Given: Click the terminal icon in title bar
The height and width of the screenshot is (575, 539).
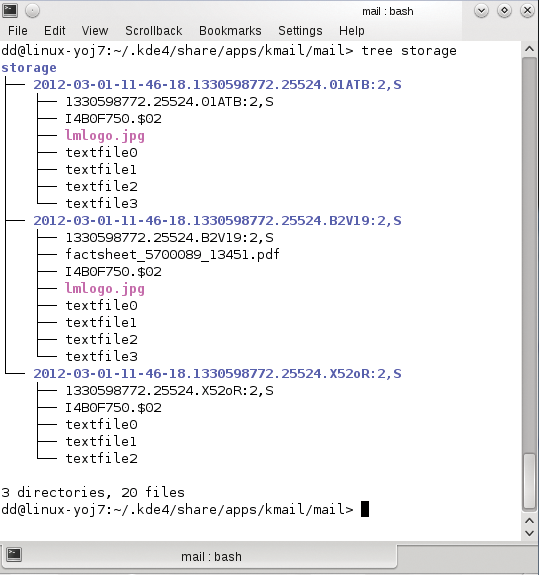Looking at the screenshot, I should tap(10, 10).
